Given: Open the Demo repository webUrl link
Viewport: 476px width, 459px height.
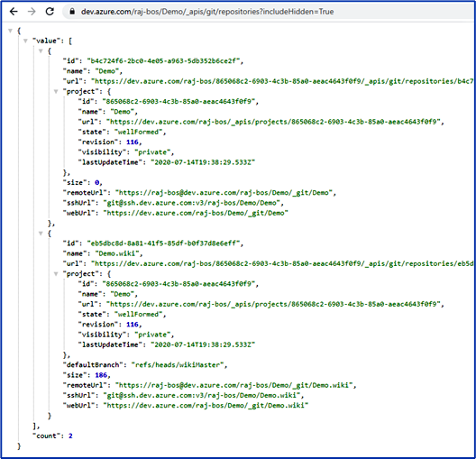Looking at the screenshot, I should [x=196, y=213].
